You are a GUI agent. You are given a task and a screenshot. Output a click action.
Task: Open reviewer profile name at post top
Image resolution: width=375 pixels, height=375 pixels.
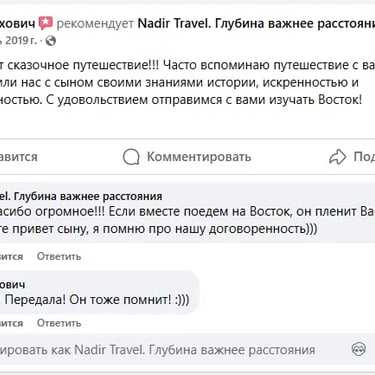[17, 24]
